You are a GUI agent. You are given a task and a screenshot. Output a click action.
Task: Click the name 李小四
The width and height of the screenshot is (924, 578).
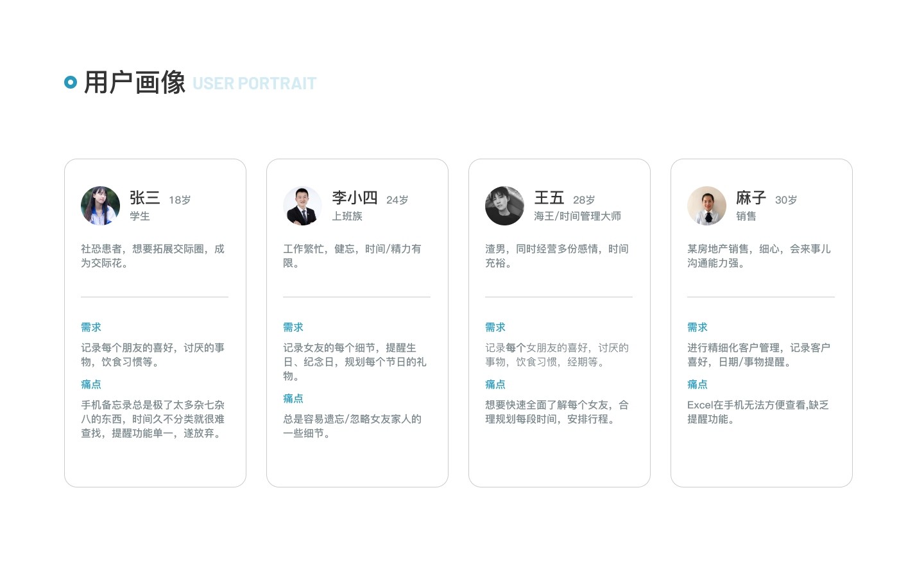pos(354,198)
